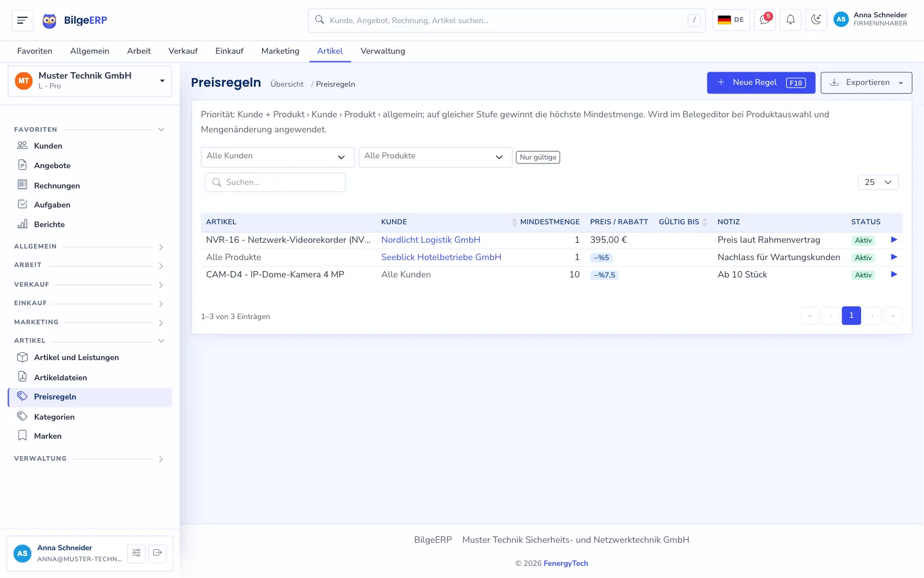Open user settings sliders icon at sidebar bottom

[x=136, y=553]
